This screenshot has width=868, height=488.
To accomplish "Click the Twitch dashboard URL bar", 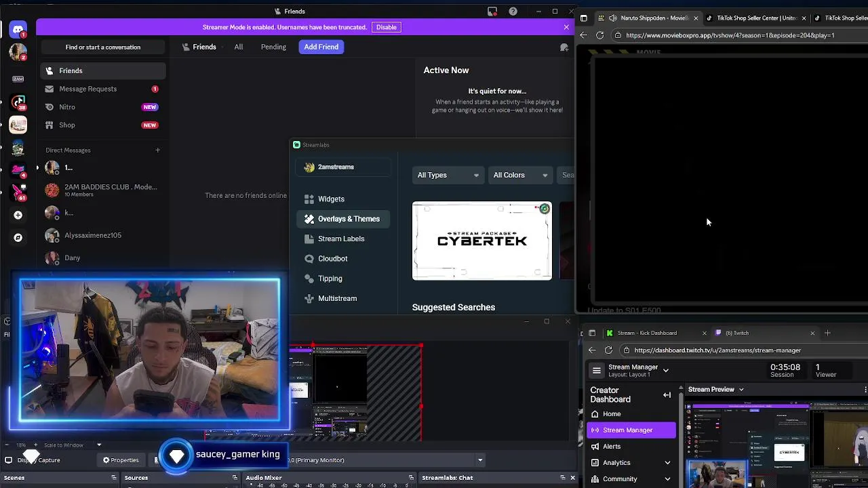I will 745,350.
